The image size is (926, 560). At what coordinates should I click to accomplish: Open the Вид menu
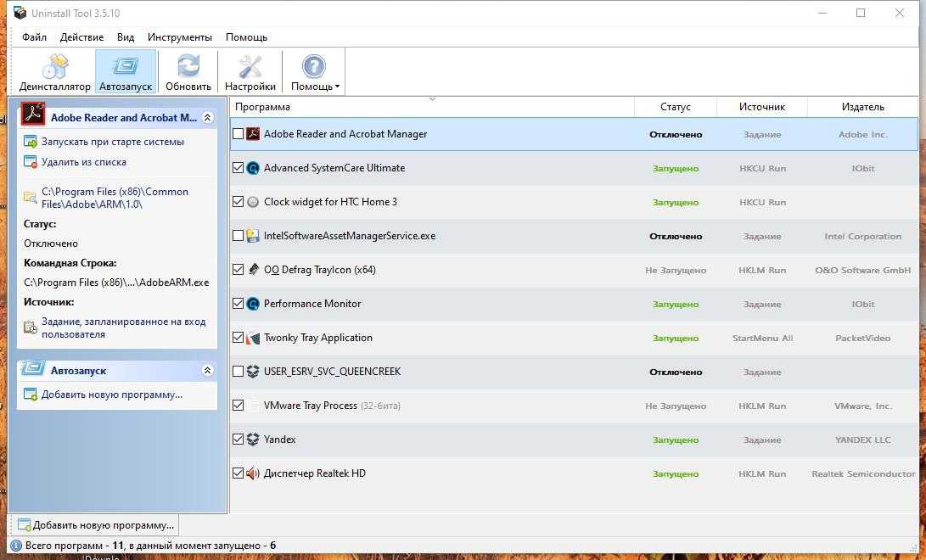[x=126, y=37]
